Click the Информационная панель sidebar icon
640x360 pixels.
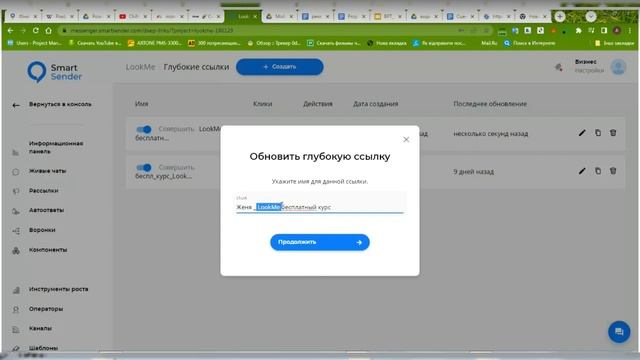point(16,153)
